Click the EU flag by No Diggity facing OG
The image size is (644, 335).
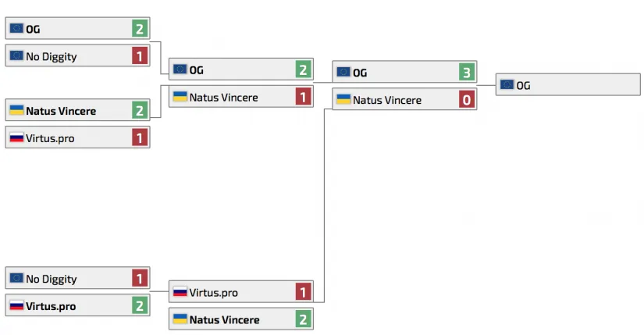(x=16, y=55)
